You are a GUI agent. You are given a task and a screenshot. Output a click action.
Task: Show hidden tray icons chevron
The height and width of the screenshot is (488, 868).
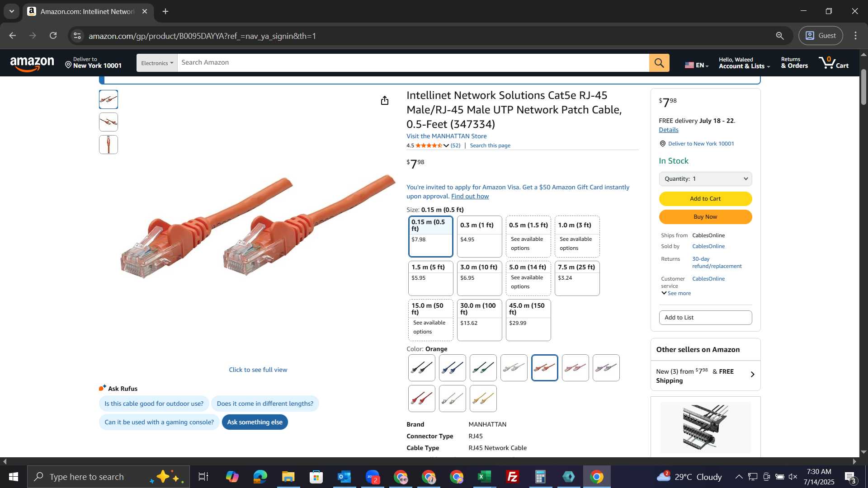pyautogui.click(x=739, y=477)
